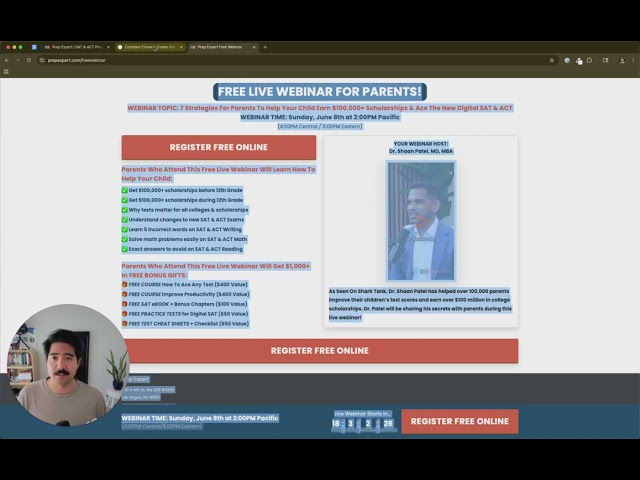The image size is (640, 480).
Task: Click '4:00PM Central / 5:00PM Eastern' under the heading
Action: coord(320,127)
